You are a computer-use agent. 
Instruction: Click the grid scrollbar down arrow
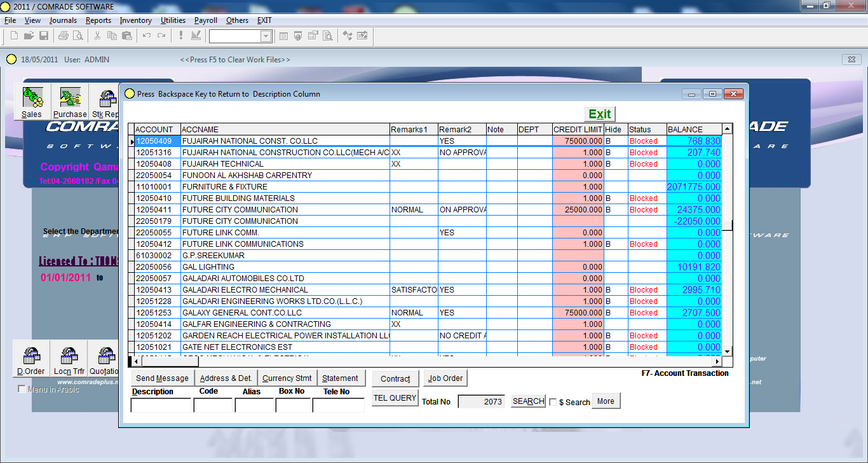click(x=728, y=350)
